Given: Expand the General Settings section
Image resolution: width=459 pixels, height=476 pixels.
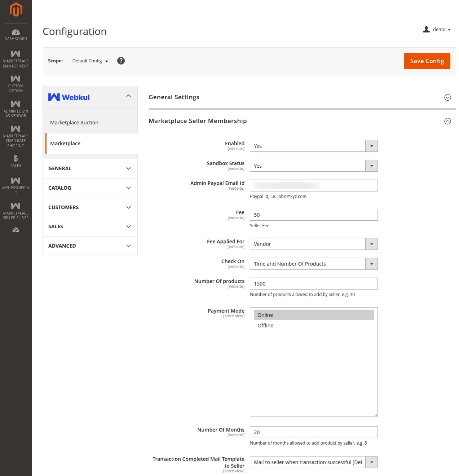Looking at the screenshot, I should [x=447, y=97].
